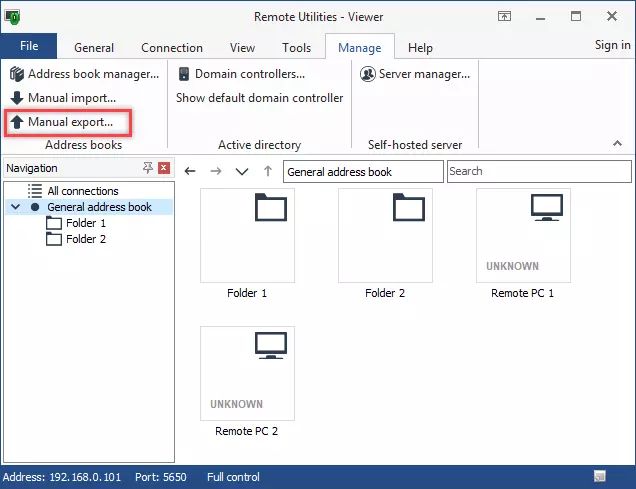Viewport: 636px width, 489px height.
Task: Select the Remote PC 1 thumbnail
Action: 522,236
